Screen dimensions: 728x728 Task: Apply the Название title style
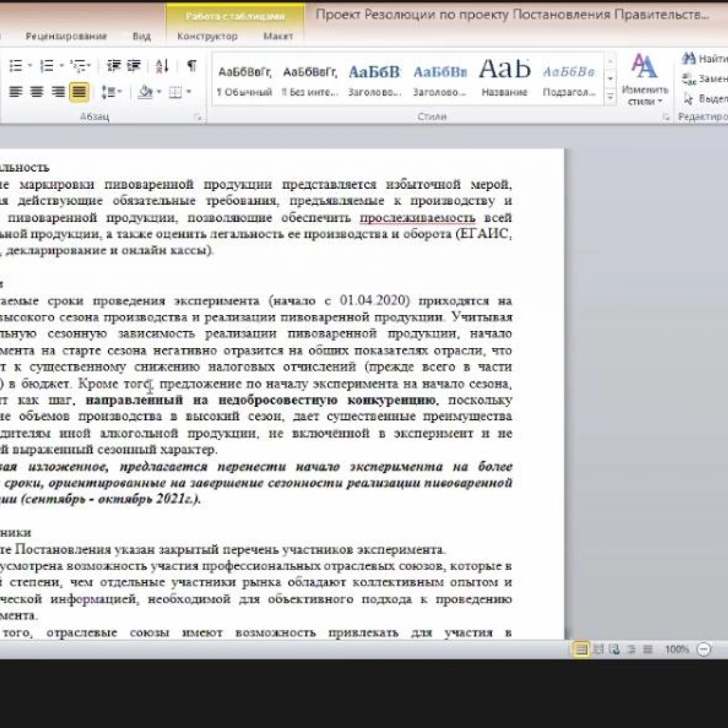coord(504,80)
